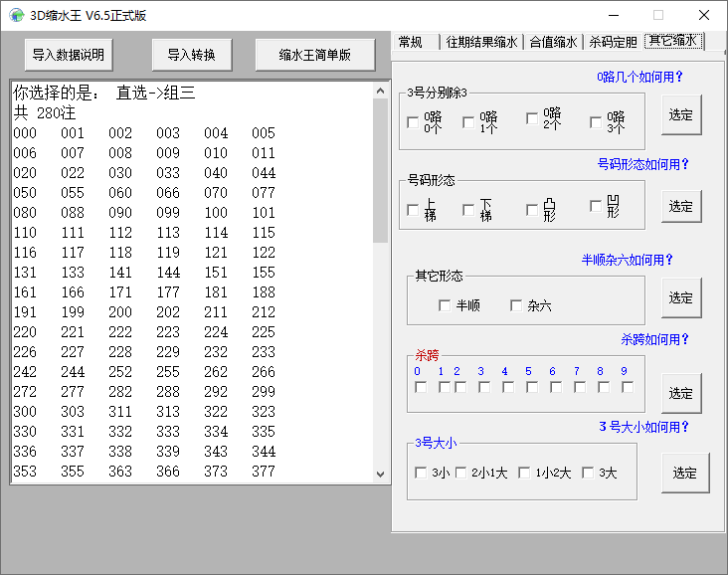This screenshot has height=575, width=728.
Task: Open the 缩水王简单版 button
Action: point(315,55)
